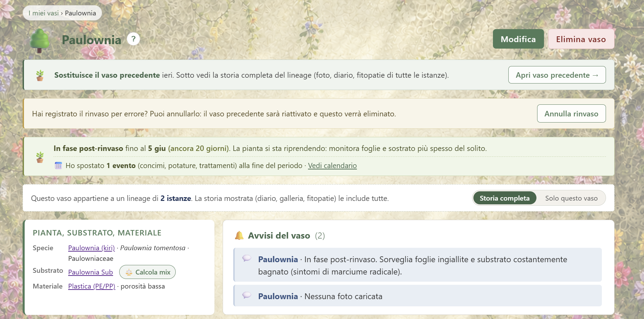Open 'Calcola mix' substrate calculator
The image size is (644, 319).
pos(148,272)
